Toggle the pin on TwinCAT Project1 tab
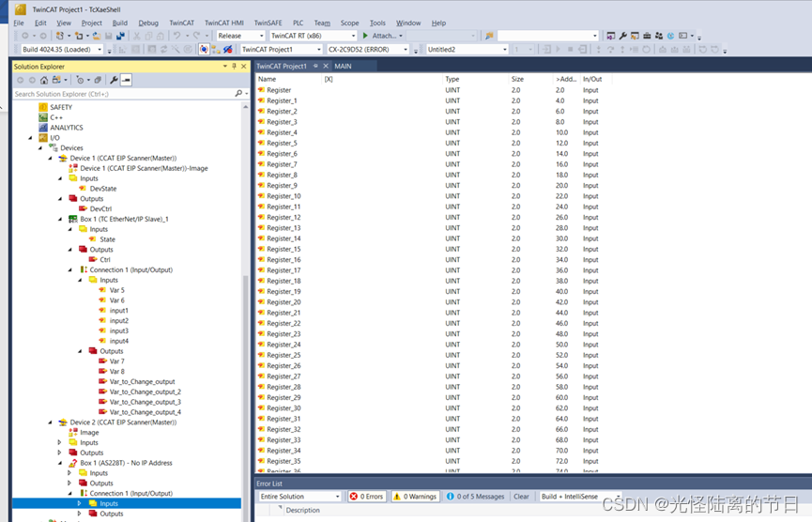The width and height of the screenshot is (812, 522). click(x=315, y=66)
